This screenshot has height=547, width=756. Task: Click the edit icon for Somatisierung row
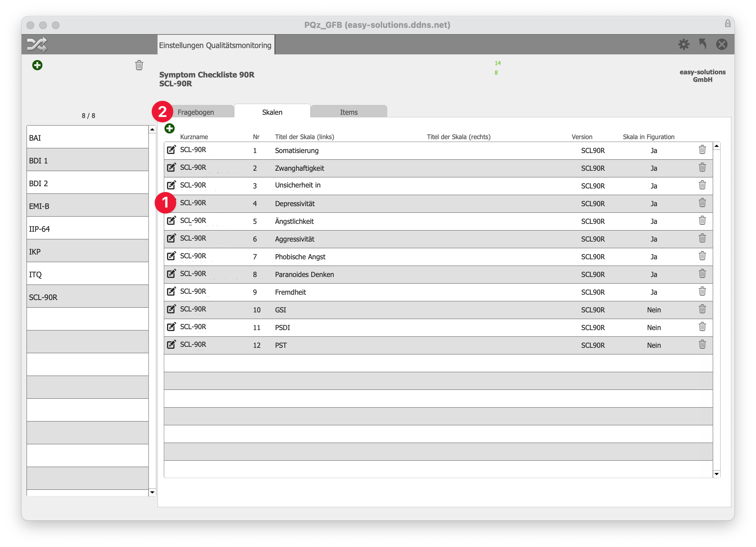[171, 150]
